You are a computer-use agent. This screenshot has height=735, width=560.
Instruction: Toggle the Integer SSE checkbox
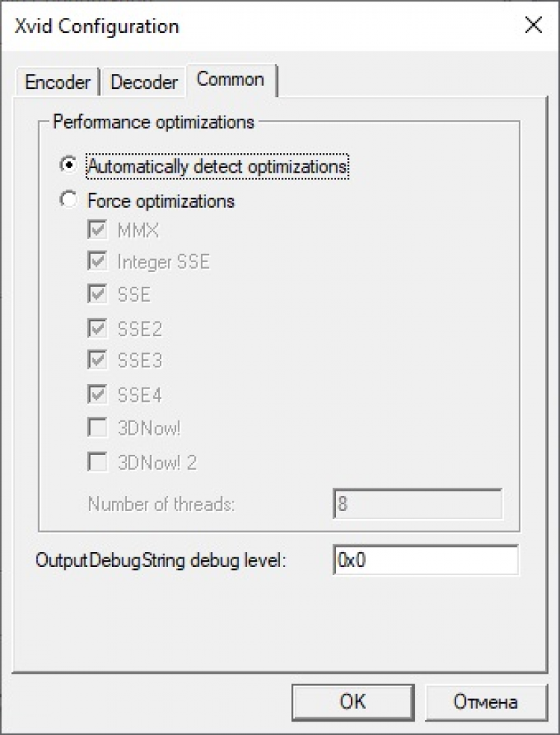tap(97, 262)
